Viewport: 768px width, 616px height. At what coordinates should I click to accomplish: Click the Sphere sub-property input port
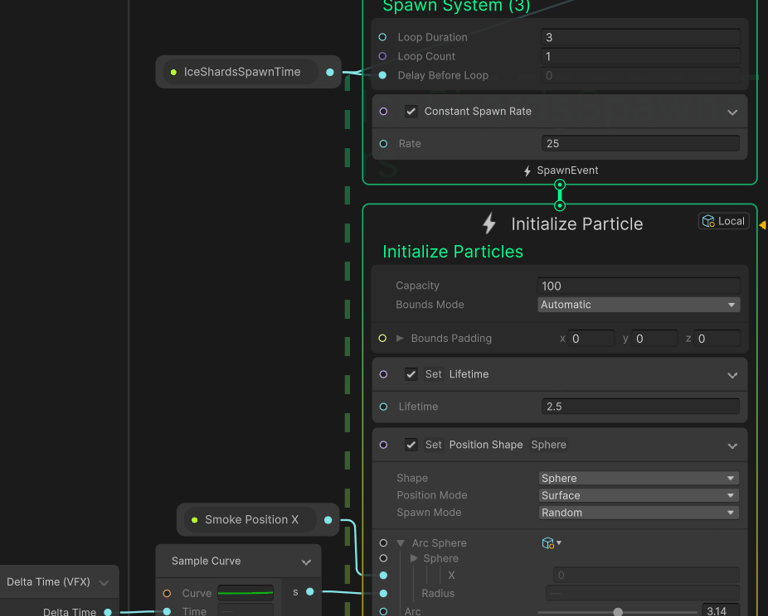click(384, 558)
